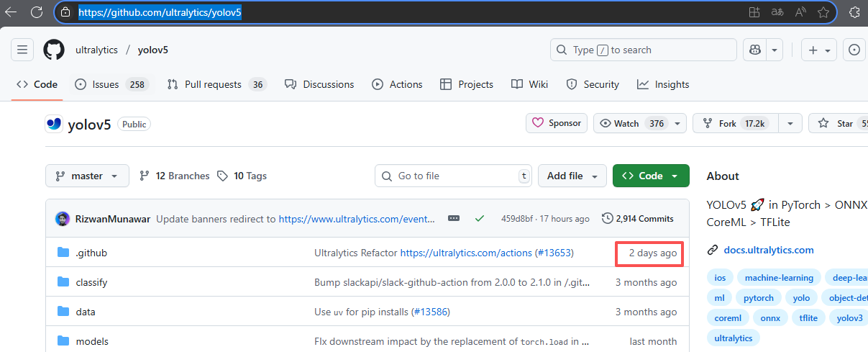Open the RizwanMunawar author link
The height and width of the screenshot is (352, 868).
(113, 219)
